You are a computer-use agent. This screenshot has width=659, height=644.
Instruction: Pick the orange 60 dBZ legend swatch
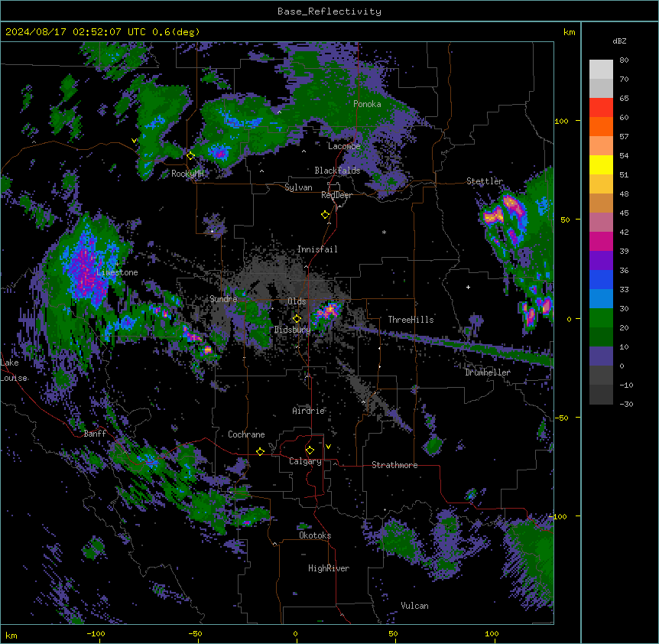(601, 126)
